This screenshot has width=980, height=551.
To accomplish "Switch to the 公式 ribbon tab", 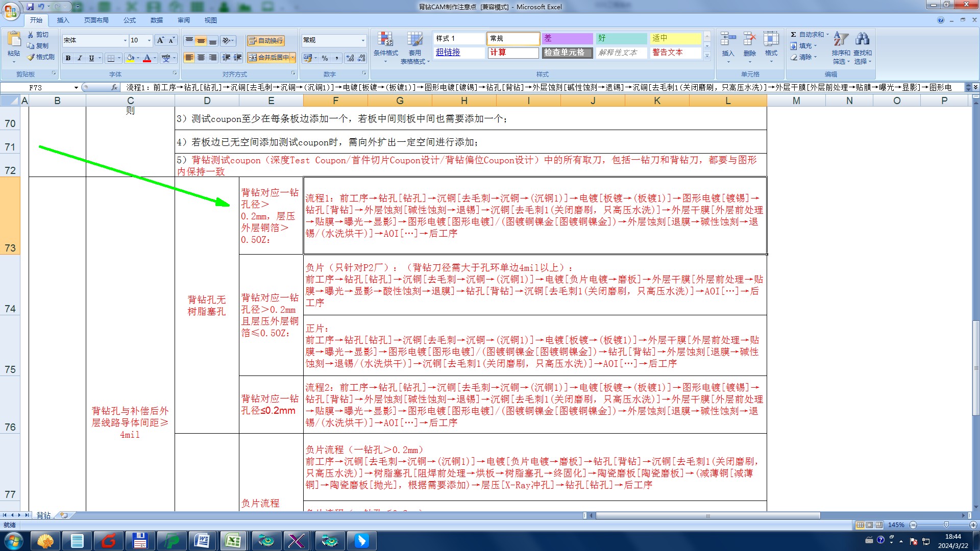I will coord(130,20).
